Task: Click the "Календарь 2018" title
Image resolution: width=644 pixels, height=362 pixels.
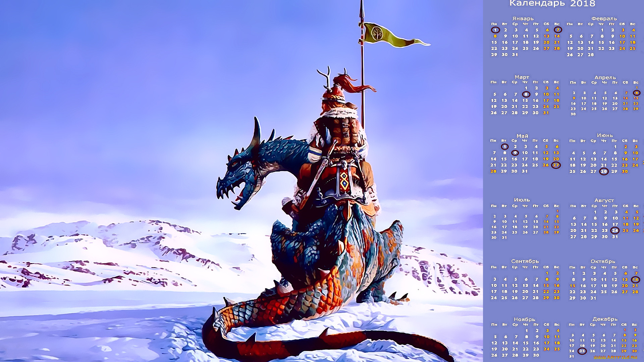Action: point(552,3)
